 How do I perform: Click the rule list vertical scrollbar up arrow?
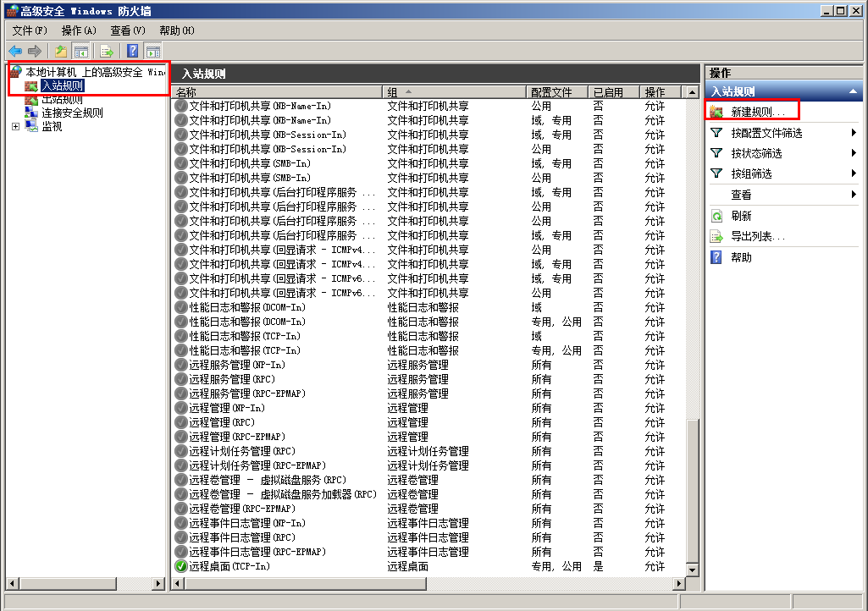tap(694, 91)
